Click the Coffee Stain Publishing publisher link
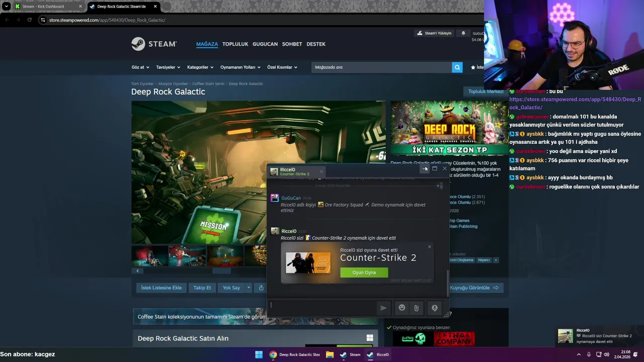The image size is (644, 362). [463, 226]
